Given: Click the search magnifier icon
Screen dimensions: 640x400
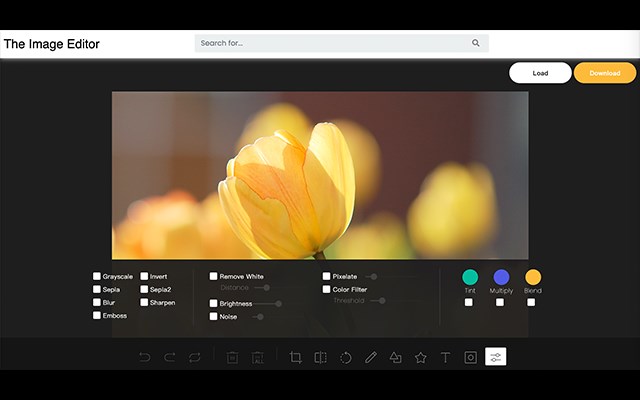Looking at the screenshot, I should tap(476, 43).
